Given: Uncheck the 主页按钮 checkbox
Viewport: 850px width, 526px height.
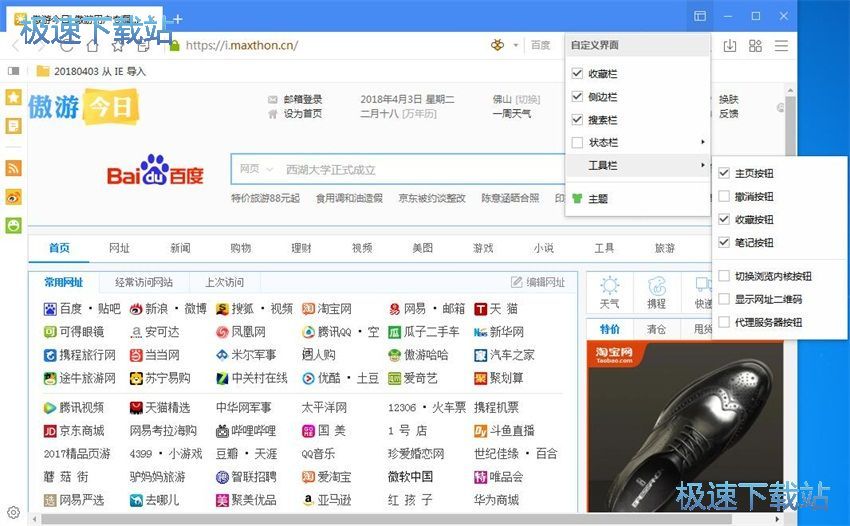Looking at the screenshot, I should point(724,173).
